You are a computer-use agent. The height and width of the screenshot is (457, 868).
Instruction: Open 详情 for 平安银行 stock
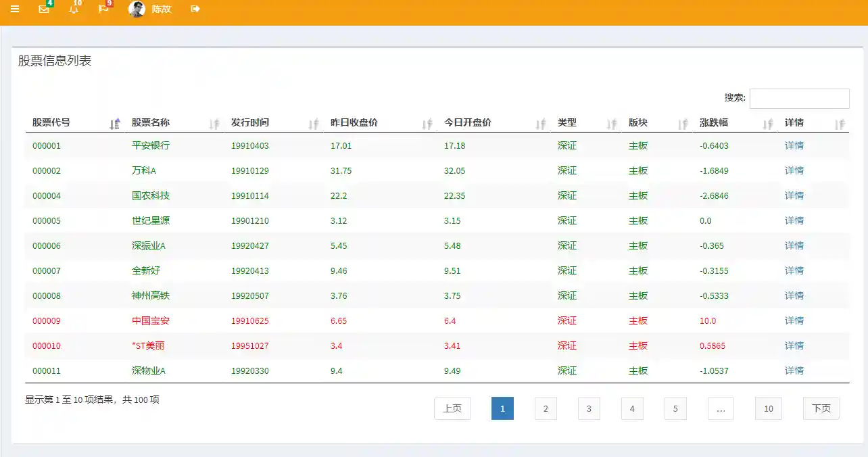794,145
